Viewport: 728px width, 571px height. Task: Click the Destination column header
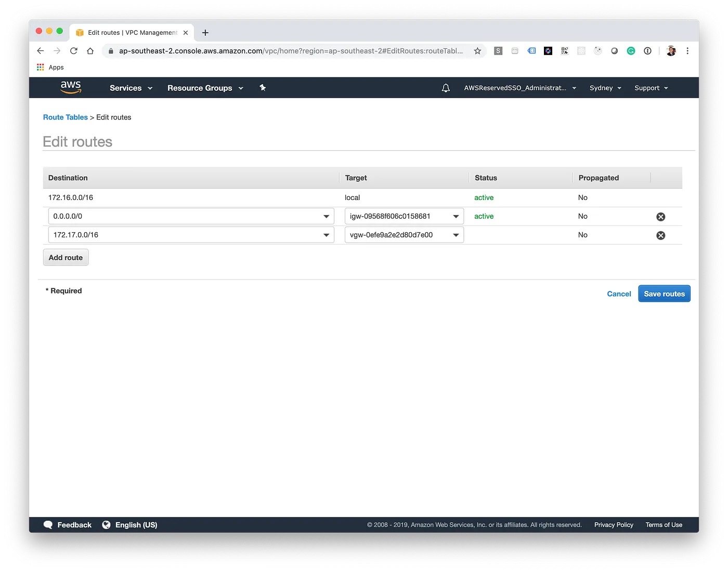(x=68, y=178)
